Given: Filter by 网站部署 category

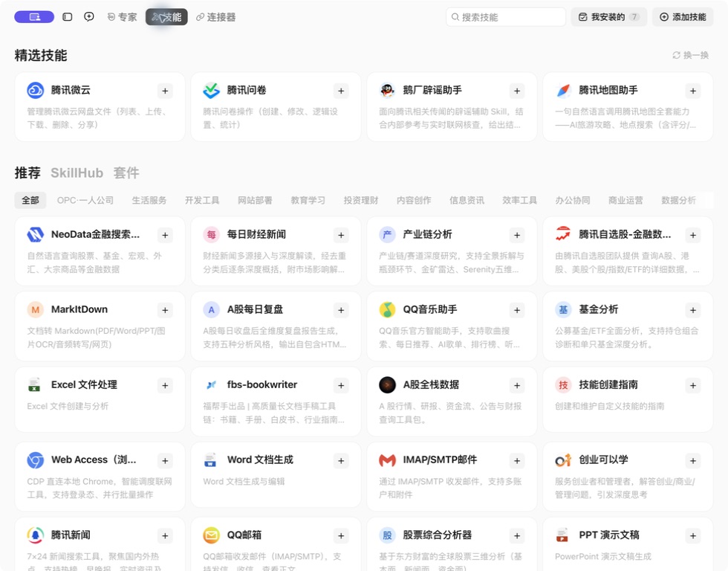Looking at the screenshot, I should (x=255, y=200).
